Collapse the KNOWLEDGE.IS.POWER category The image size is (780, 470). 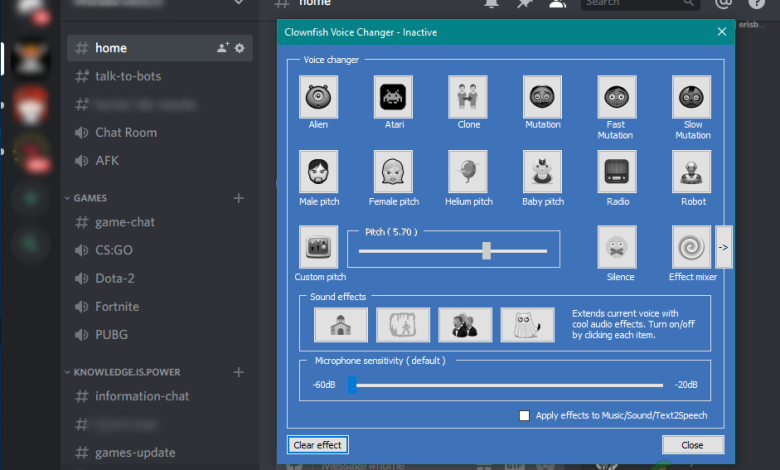122,372
